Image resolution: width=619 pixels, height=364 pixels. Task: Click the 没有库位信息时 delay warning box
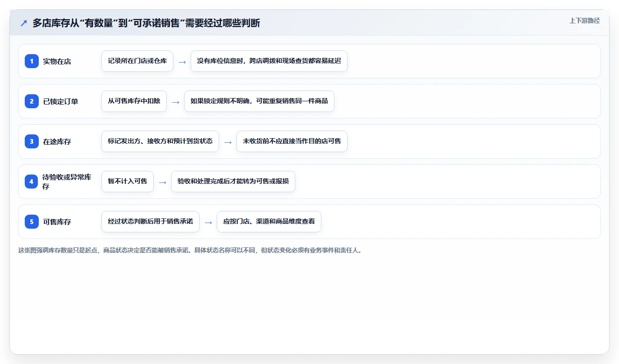coord(269,61)
